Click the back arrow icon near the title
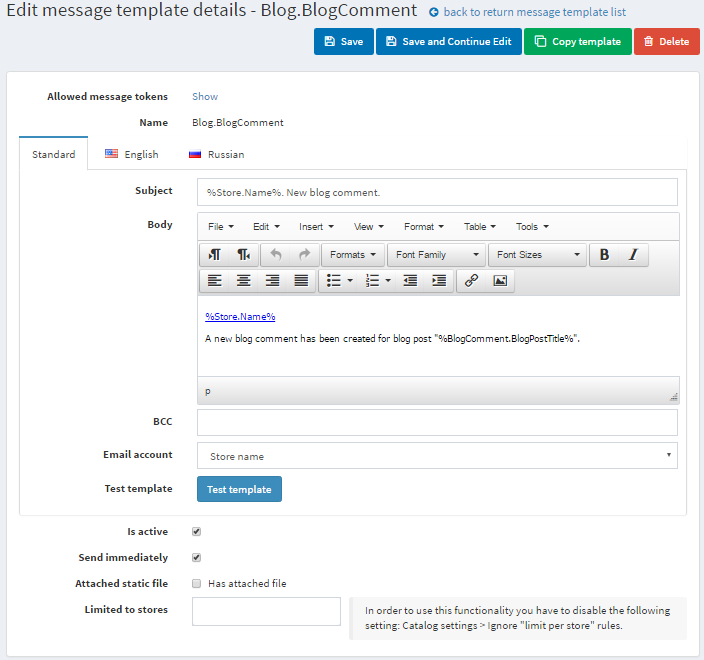Image resolution: width=704 pixels, height=660 pixels. [434, 13]
